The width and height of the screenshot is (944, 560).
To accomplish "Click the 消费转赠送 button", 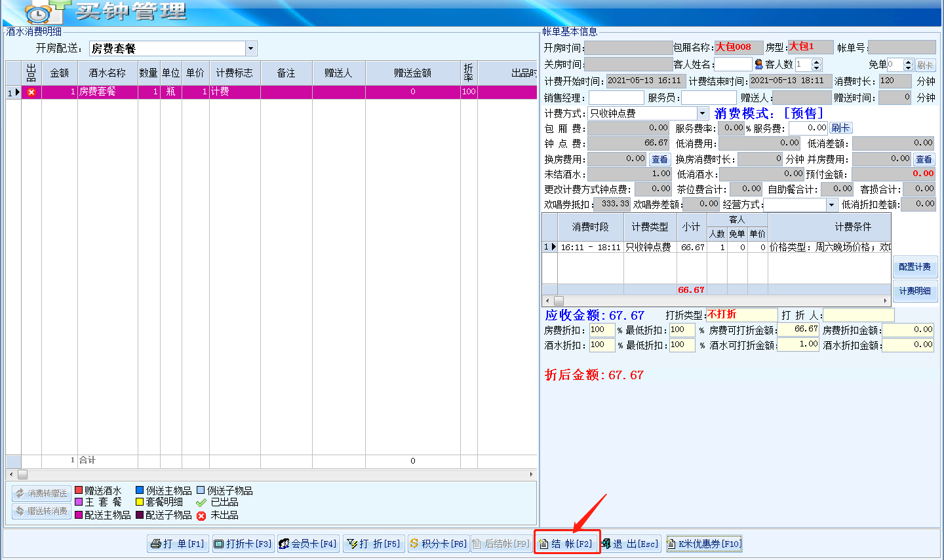I will point(41,493).
